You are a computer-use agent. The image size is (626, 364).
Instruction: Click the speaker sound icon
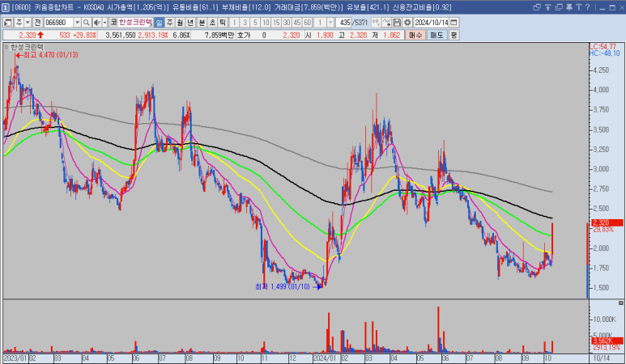click(97, 23)
